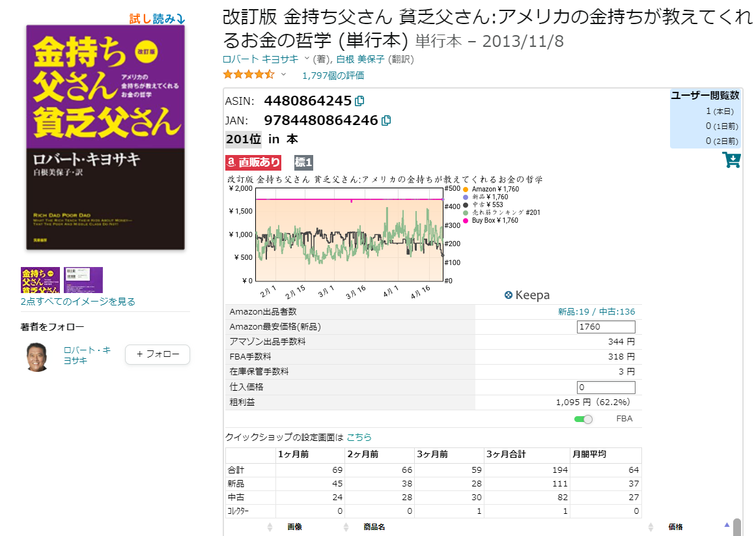Click the ユーザー閲覧数 header
Image resolution: width=756 pixels, height=536 pixels.
[x=705, y=96]
